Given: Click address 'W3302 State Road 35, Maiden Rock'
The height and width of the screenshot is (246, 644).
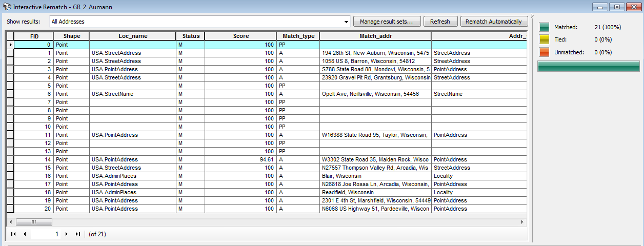Looking at the screenshot, I should point(375,159).
